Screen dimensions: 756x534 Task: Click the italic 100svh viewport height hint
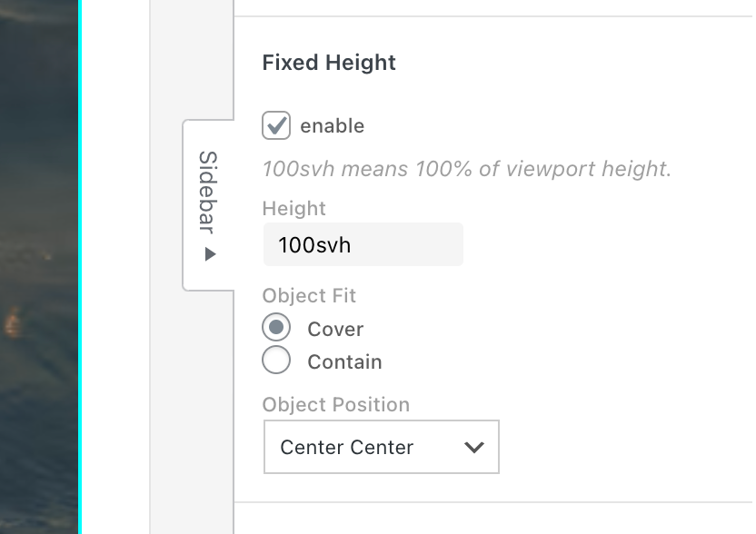466,169
